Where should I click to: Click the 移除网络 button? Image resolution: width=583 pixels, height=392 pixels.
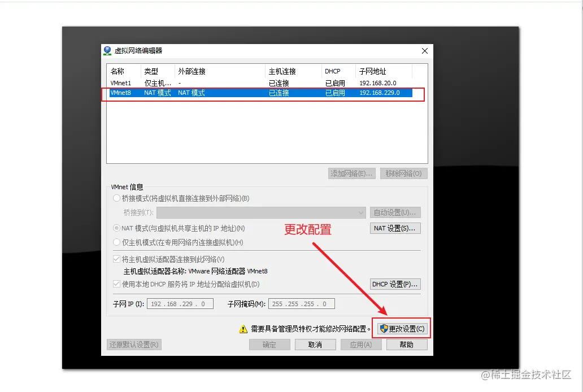[x=403, y=173]
